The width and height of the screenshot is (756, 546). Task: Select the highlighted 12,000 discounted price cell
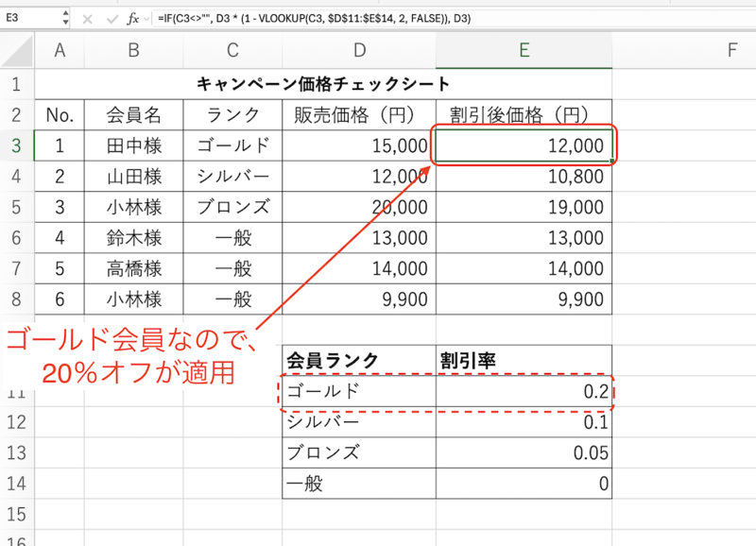(x=524, y=145)
